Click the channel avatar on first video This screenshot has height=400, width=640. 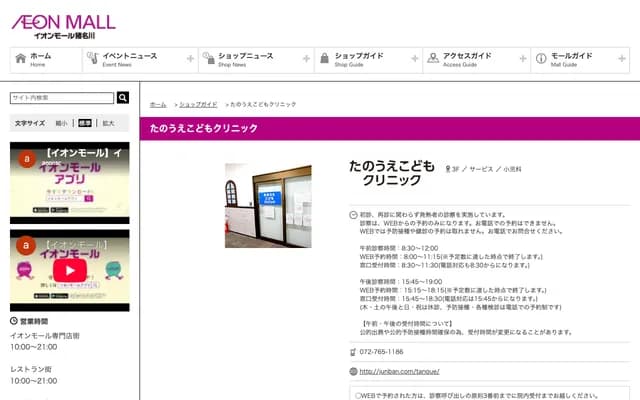(27, 159)
